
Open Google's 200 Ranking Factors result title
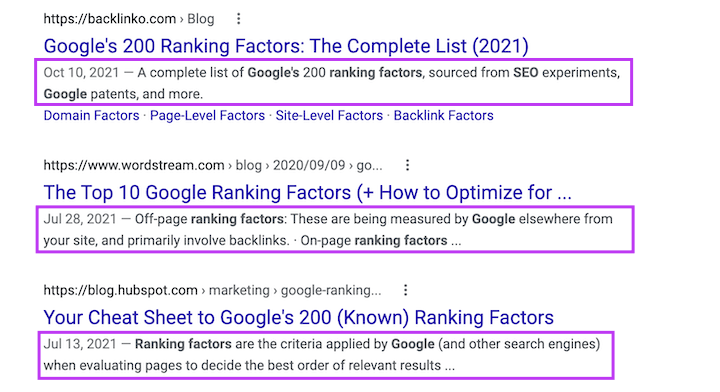286,46
